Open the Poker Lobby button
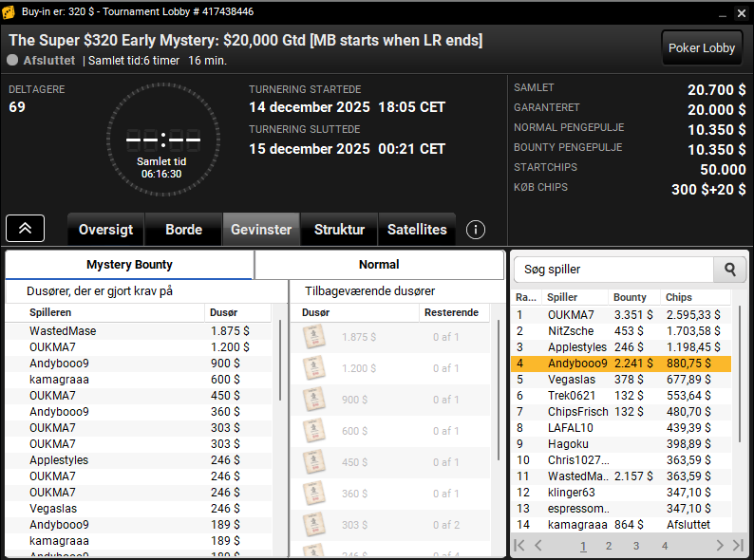Screen dimensions: 754x560 pyautogui.click(x=702, y=48)
